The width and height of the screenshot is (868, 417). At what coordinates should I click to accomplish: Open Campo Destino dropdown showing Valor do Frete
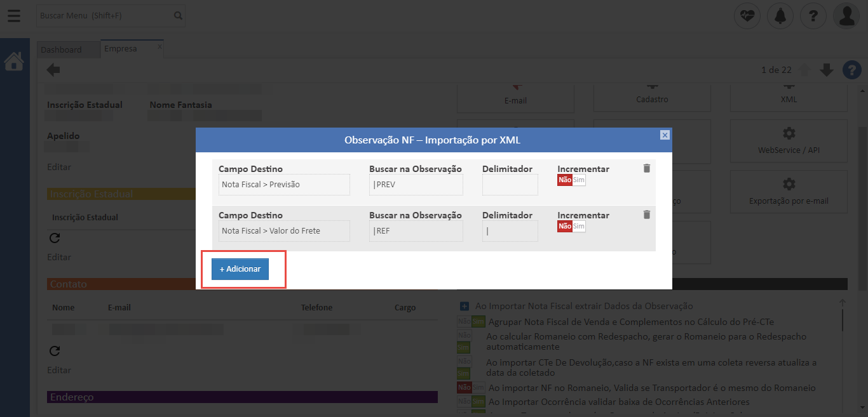pos(284,231)
